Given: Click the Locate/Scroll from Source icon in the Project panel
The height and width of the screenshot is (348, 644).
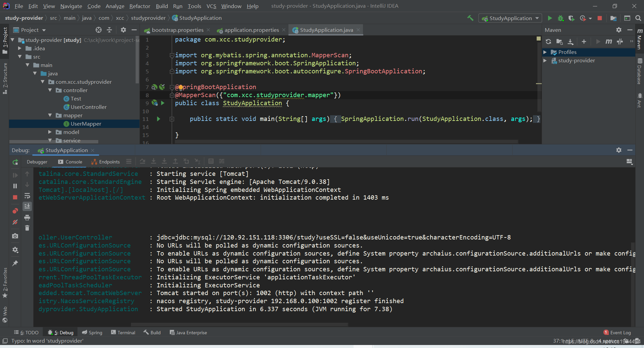Looking at the screenshot, I should 99,30.
